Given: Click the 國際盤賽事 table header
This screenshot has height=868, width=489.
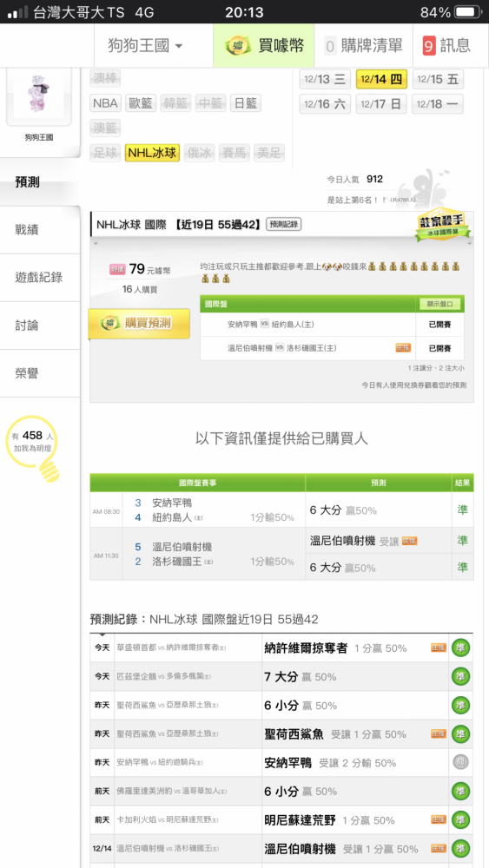Looking at the screenshot, I should point(198,483).
